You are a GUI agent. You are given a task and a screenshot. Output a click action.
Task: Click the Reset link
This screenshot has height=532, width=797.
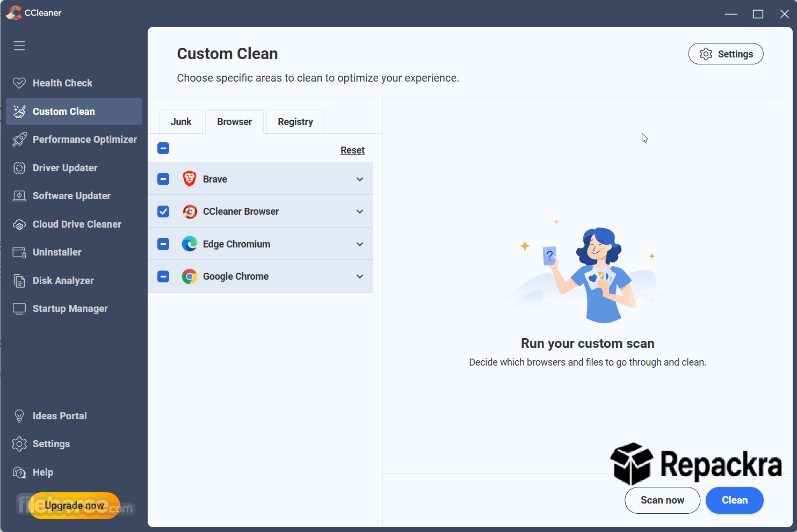352,150
